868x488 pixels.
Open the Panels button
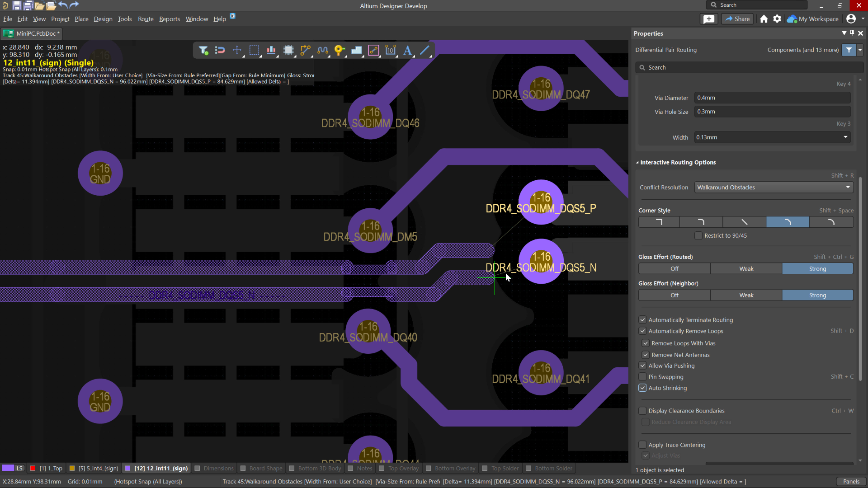(851, 482)
